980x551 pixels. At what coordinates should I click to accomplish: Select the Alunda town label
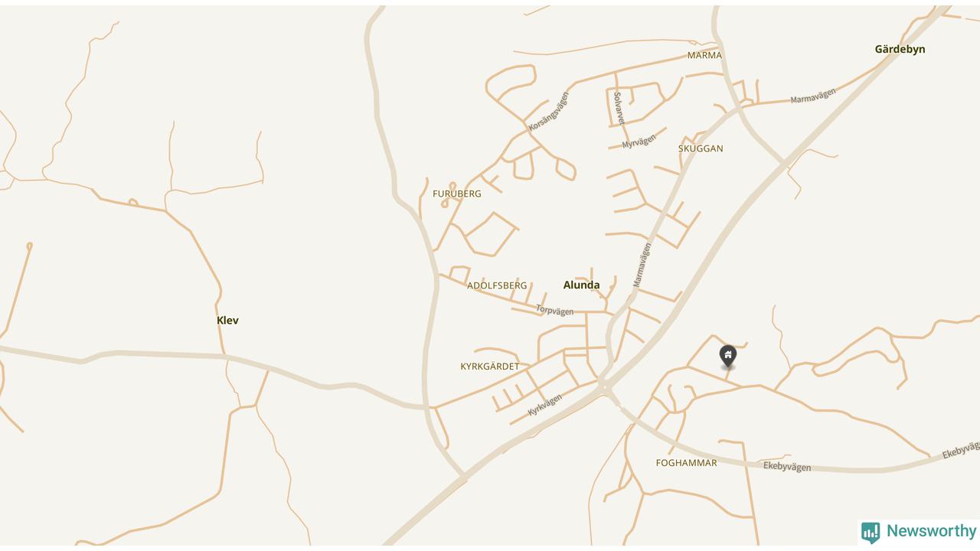[x=581, y=285]
